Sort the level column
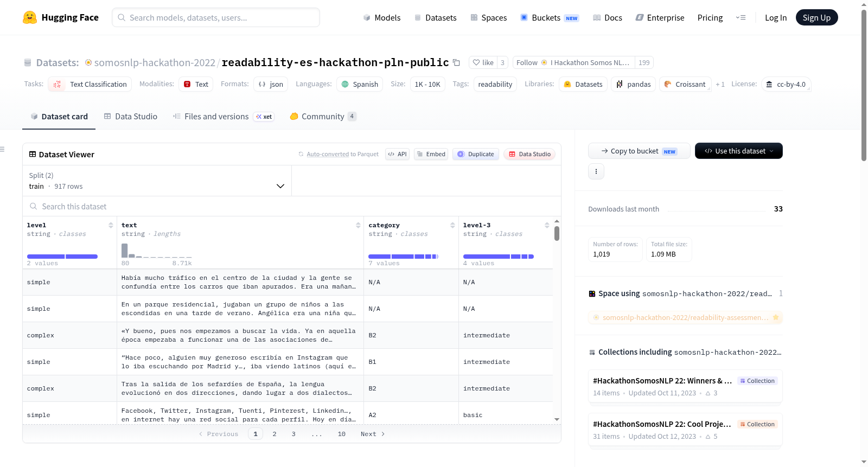The width and height of the screenshot is (868, 467). coord(111,225)
